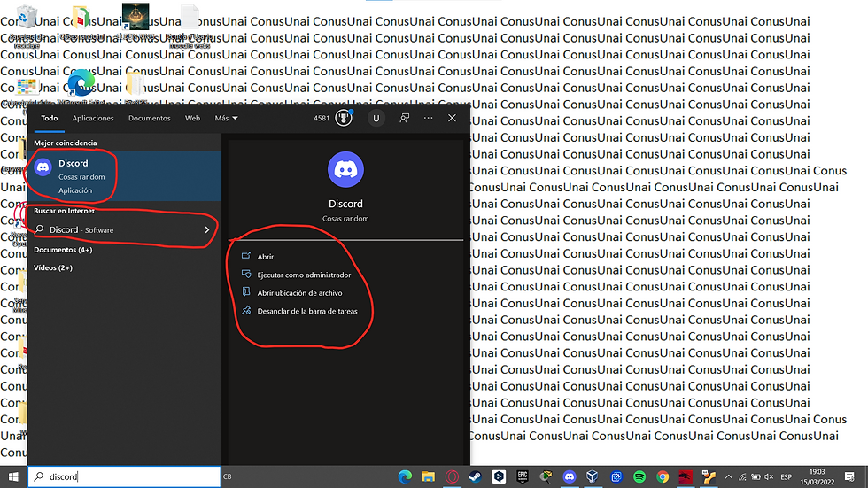The width and height of the screenshot is (868, 488).
Task: Click the Windows Start button
Action: [x=13, y=476]
